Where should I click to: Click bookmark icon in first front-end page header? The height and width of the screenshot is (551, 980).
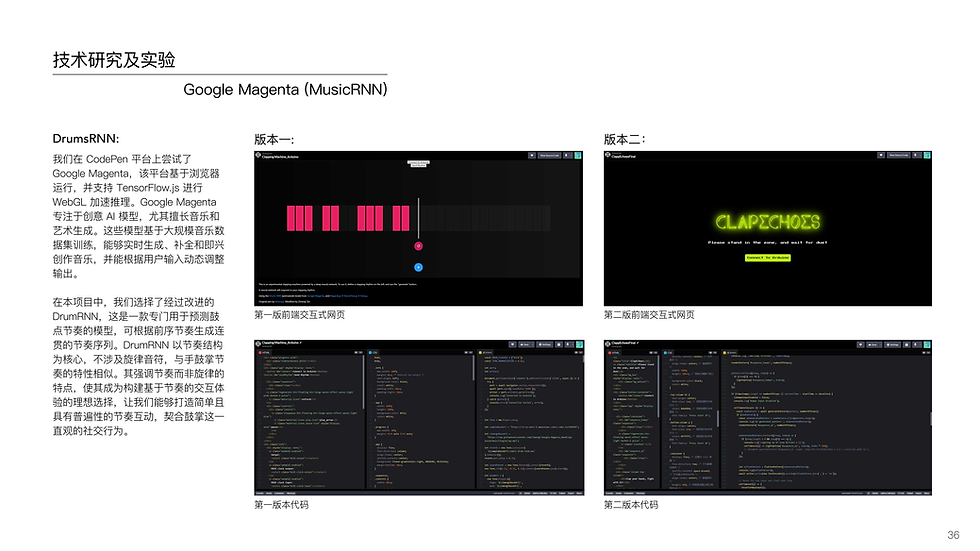(x=568, y=156)
